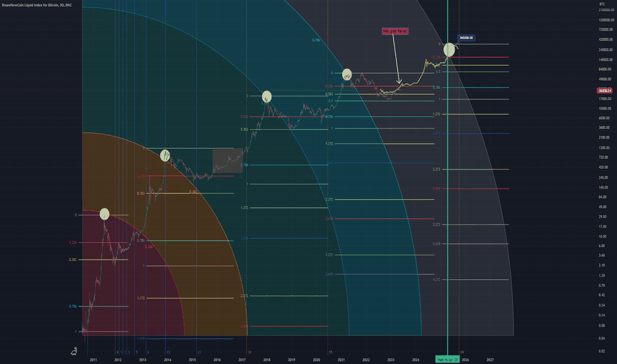617x364 pixels.
Task: Click the "4.272" Fibonacci level label
Action: coord(436,280)
